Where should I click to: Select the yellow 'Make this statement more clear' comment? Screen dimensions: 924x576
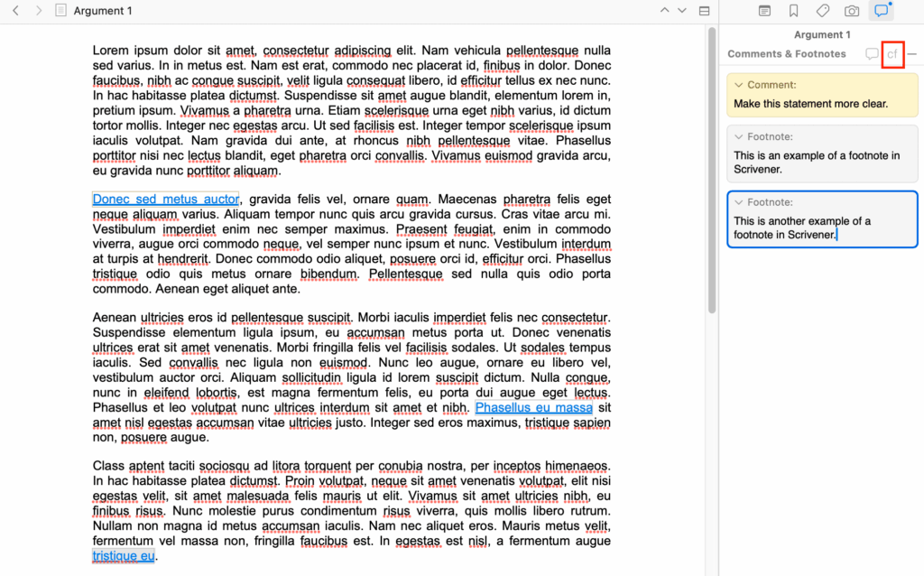point(822,95)
